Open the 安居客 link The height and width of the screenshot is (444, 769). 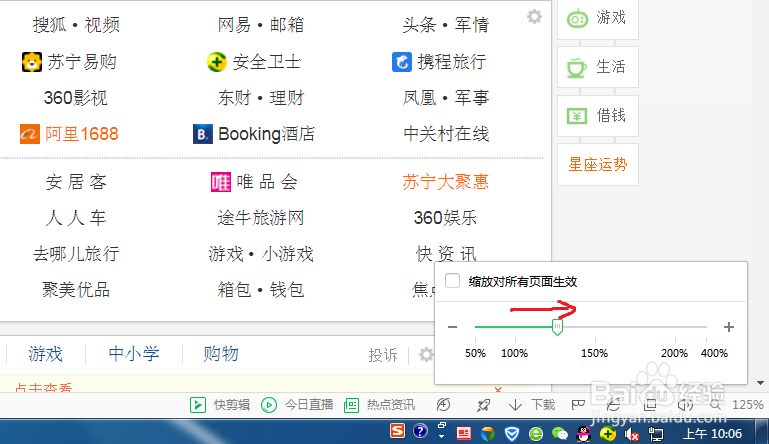(76, 182)
